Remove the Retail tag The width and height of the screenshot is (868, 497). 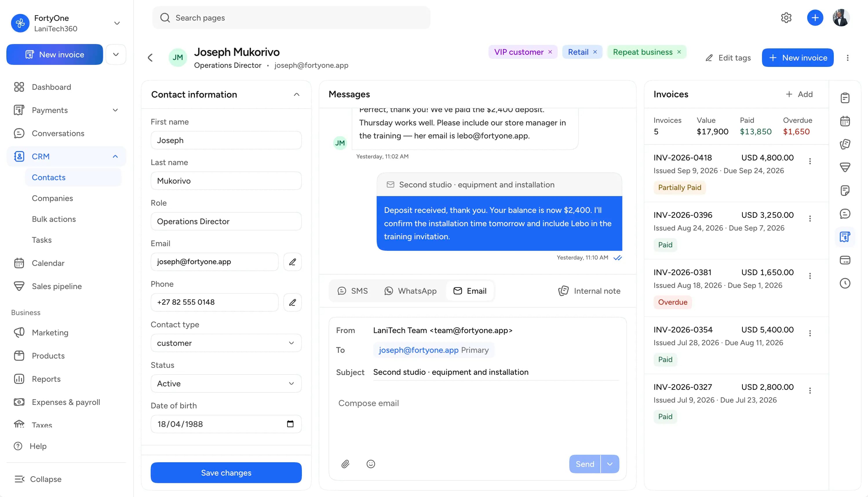pyautogui.click(x=595, y=52)
